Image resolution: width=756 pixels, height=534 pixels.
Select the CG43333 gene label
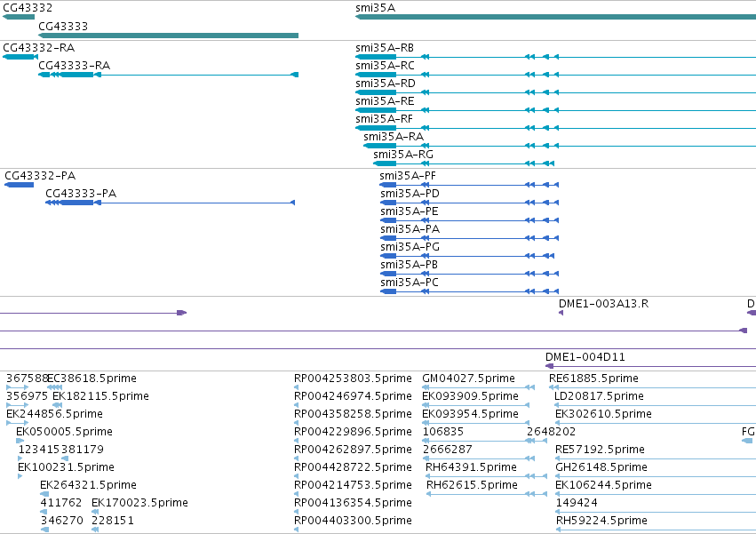coord(63,26)
